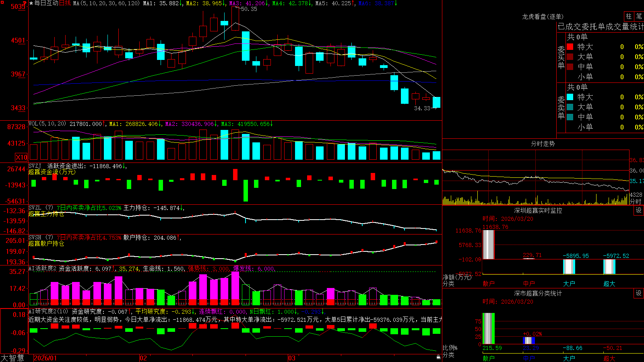Click the 超赢资金流(万元) label
Viewport: 644px width, 362px height.
pos(52,172)
